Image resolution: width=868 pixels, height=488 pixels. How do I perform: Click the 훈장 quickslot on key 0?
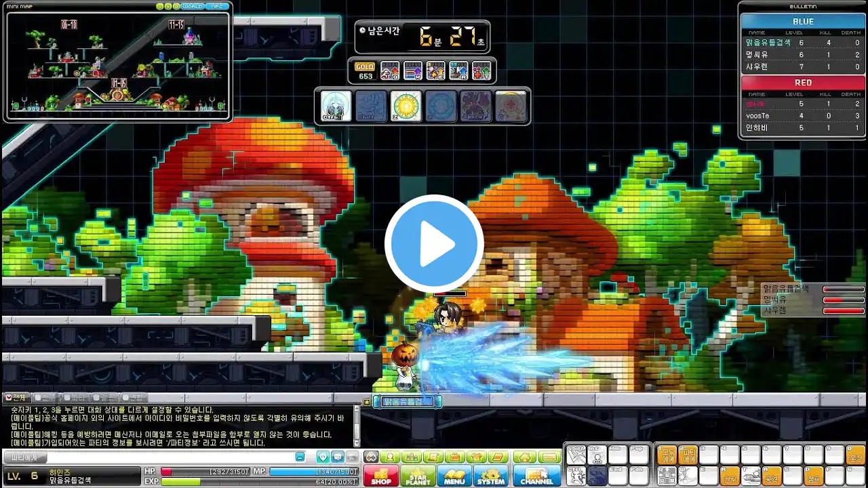click(856, 455)
